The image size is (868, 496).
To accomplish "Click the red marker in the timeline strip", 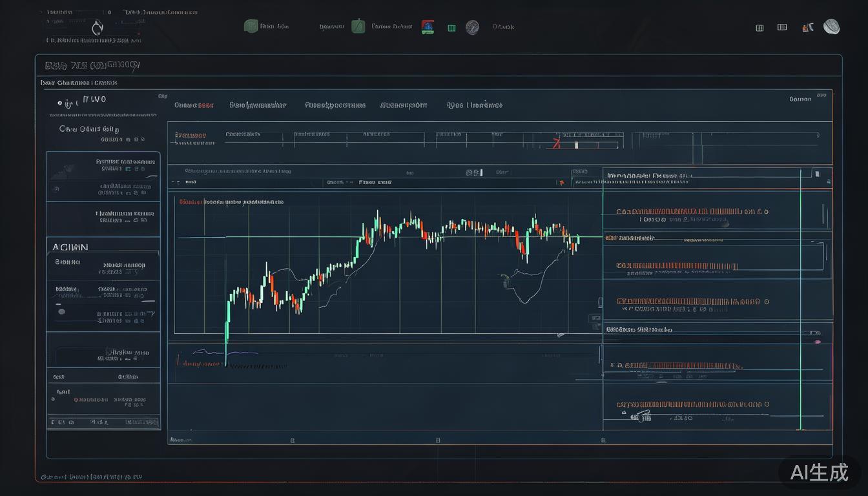I will tap(555, 143).
